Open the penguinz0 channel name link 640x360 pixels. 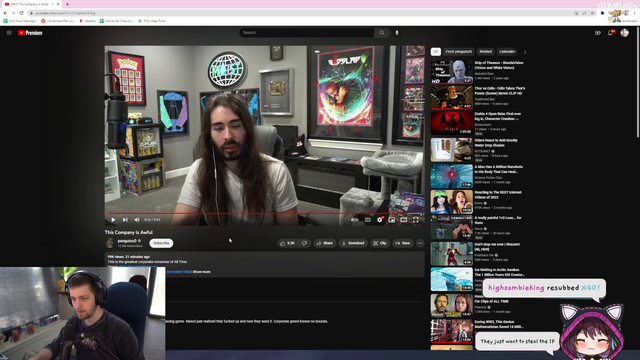click(x=127, y=241)
